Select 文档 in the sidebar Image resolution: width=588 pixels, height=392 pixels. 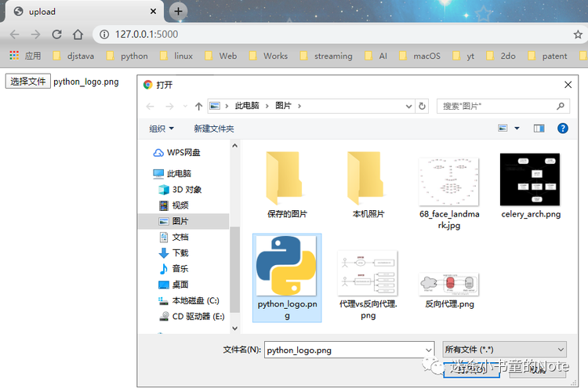point(173,237)
